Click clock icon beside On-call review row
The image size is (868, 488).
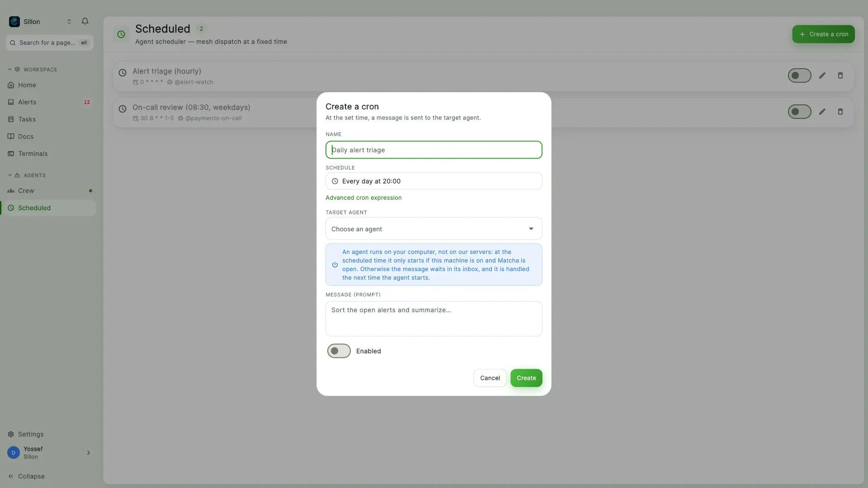coord(123,109)
